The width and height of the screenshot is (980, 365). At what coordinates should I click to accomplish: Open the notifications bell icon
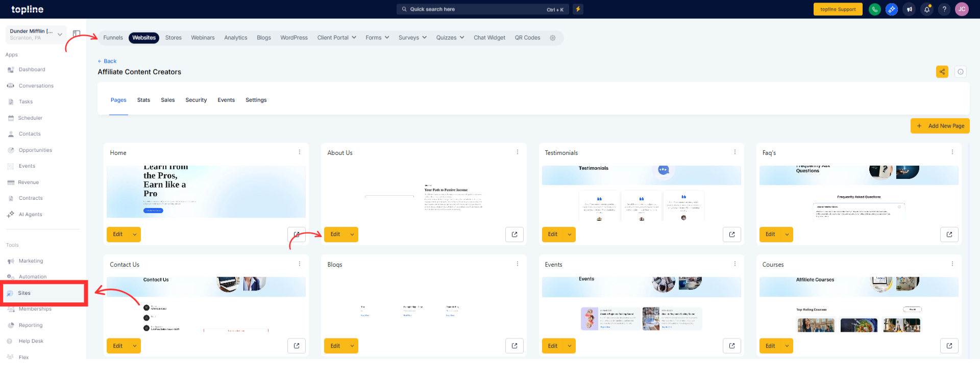927,9
